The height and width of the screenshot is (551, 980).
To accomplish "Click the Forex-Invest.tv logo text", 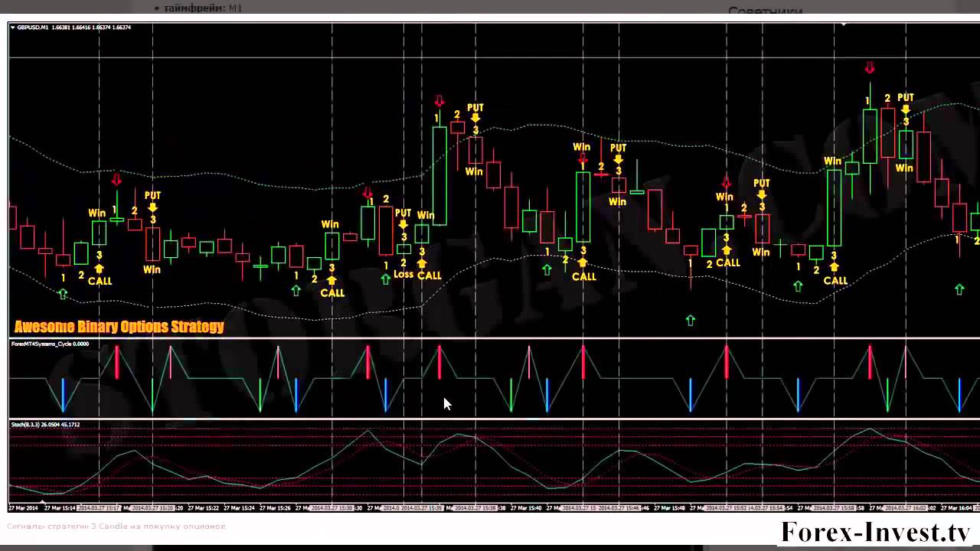I will pos(875,531).
